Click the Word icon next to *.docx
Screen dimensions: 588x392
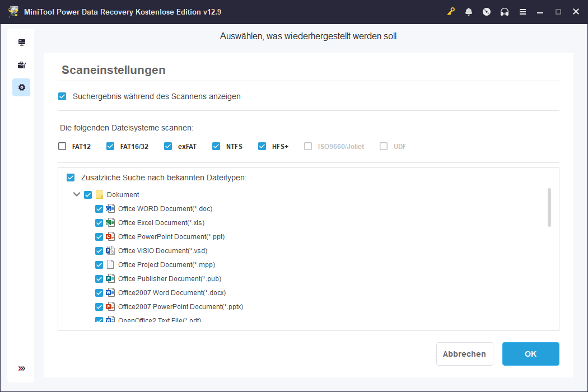(110, 292)
